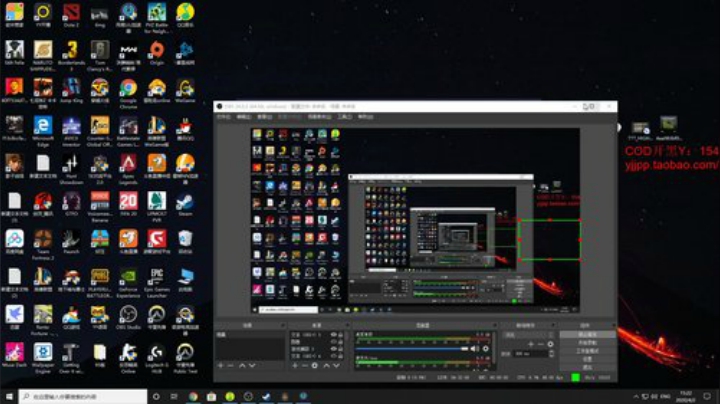This screenshot has height=404, width=720.
Task: Open Recycle Bin on desktop
Action: coord(185,242)
